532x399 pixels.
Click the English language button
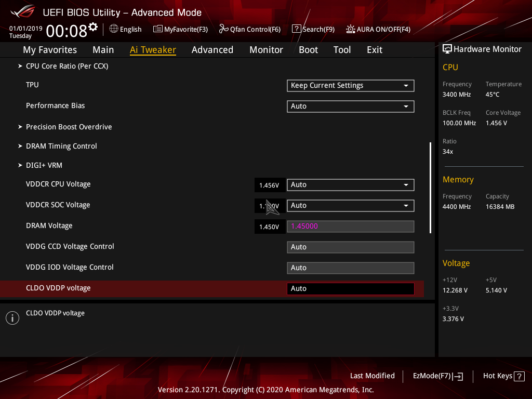pyautogui.click(x=126, y=29)
